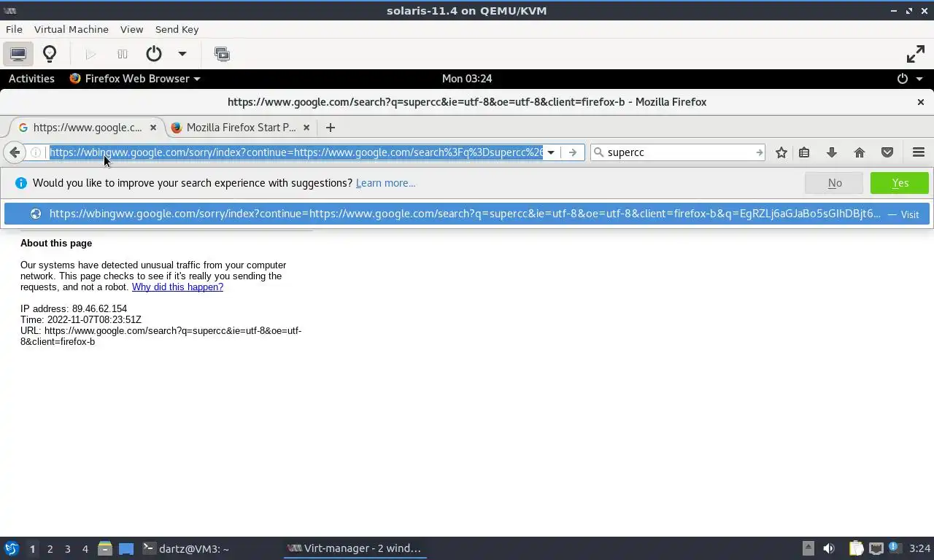
Task: Submit search with search box arrow
Action: pos(759,152)
